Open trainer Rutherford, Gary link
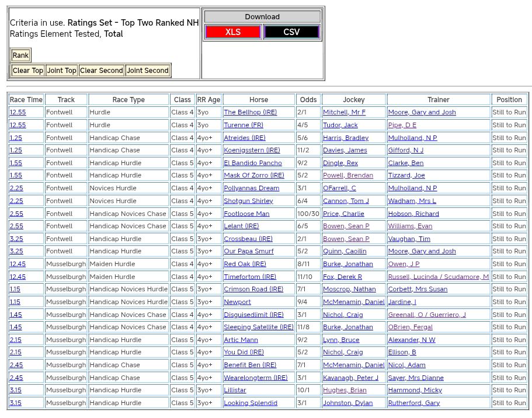Viewport: 532px width, 418px height. pyautogui.click(x=413, y=403)
